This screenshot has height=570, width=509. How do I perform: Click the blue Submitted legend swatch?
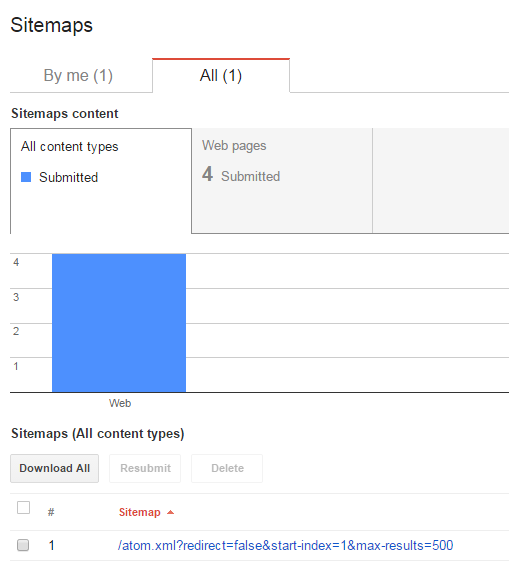pyautogui.click(x=26, y=177)
